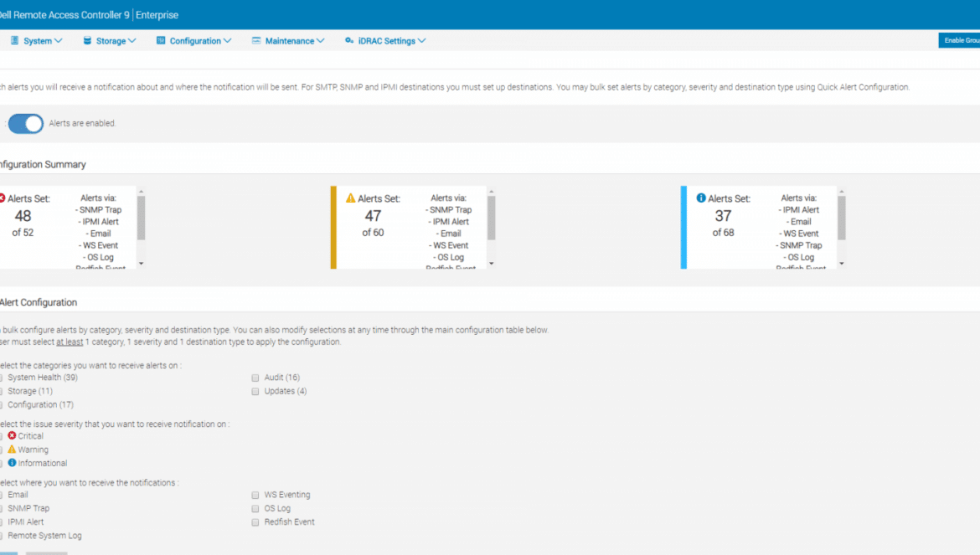The image size is (980, 555).
Task: Click the informational card scrollbar thumb
Action: [x=842, y=218]
